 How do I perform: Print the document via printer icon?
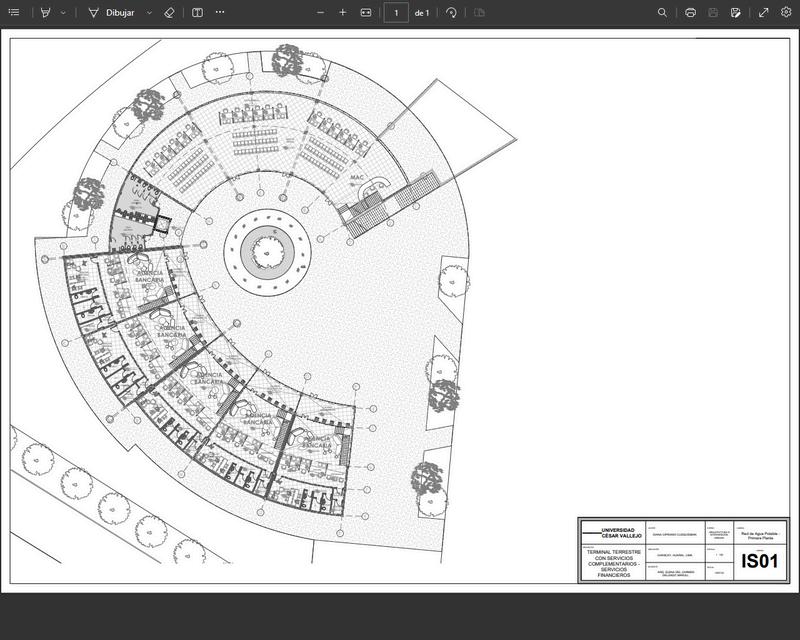tap(690, 12)
